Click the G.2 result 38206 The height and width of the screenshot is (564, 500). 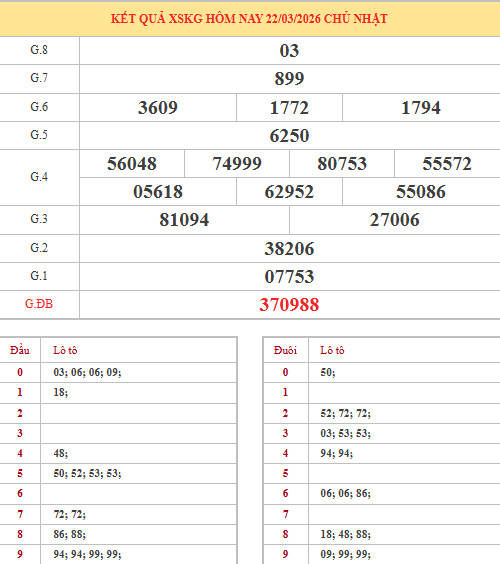pos(289,249)
